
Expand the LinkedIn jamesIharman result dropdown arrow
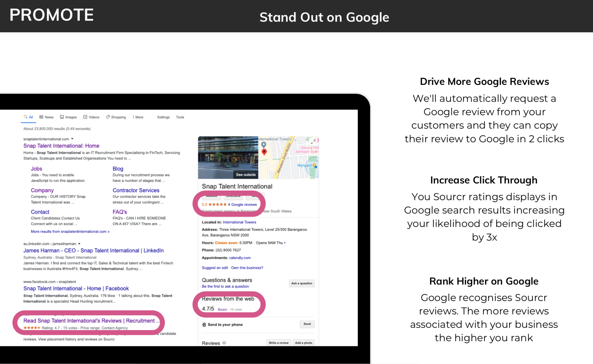[79, 244]
